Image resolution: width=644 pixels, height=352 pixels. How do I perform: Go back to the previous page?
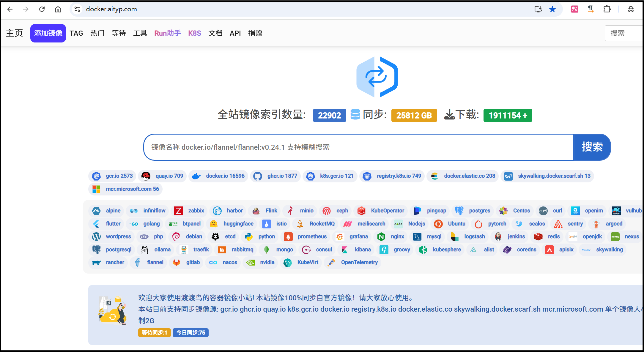10,9
